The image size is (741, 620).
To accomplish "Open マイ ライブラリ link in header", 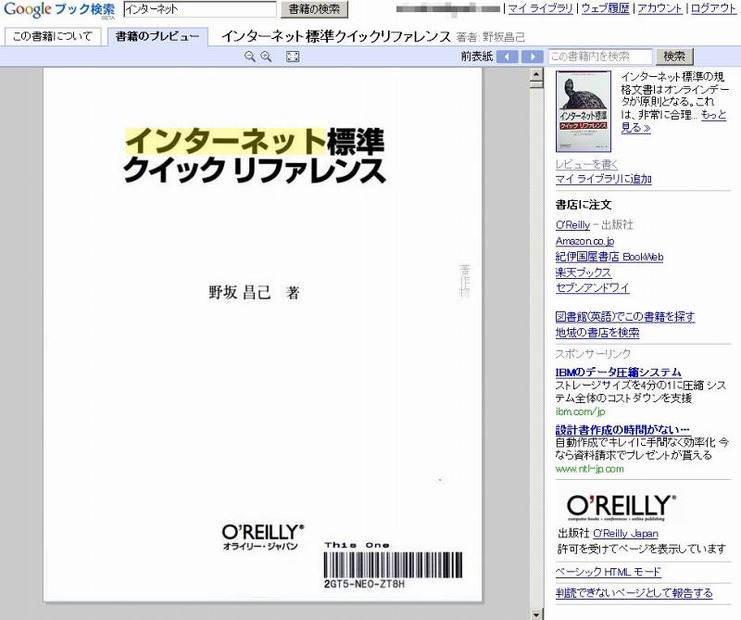I will point(540,9).
